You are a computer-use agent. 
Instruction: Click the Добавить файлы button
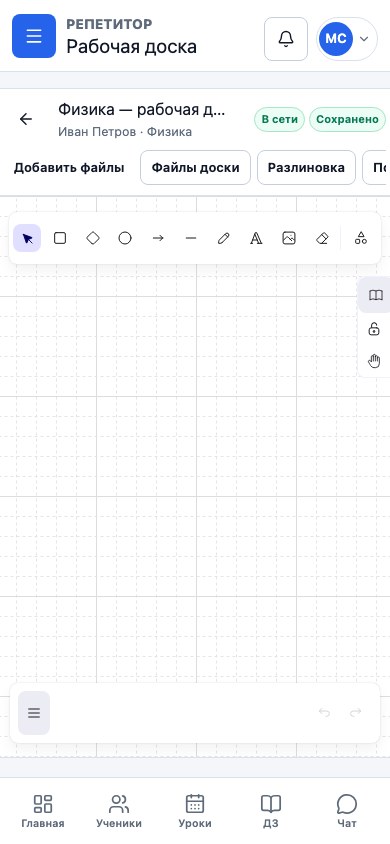(69, 167)
